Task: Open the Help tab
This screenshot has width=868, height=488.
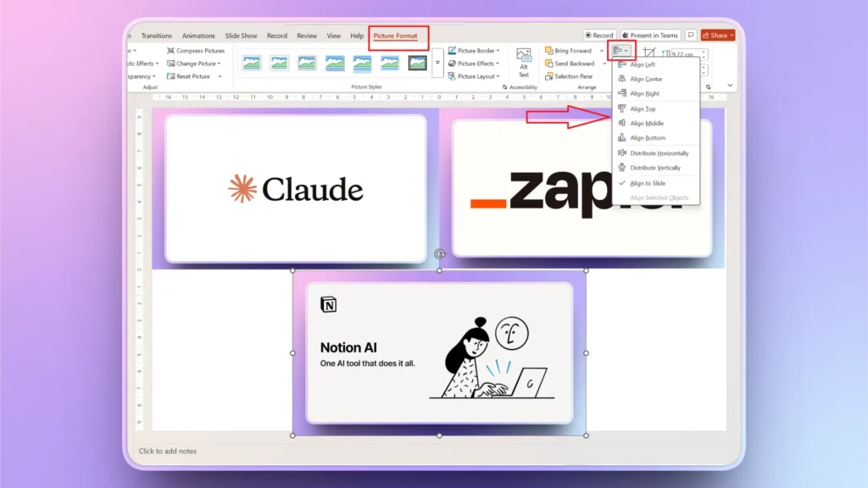Action: coord(357,36)
